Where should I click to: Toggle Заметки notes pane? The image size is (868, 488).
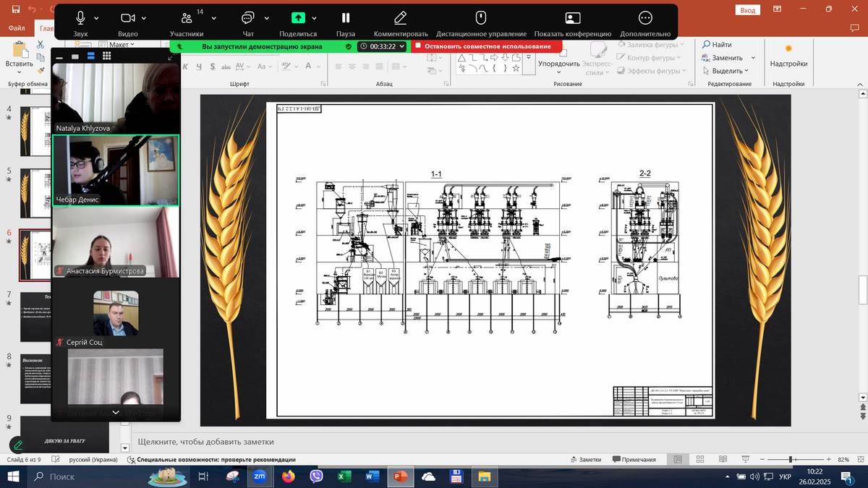pyautogui.click(x=585, y=459)
